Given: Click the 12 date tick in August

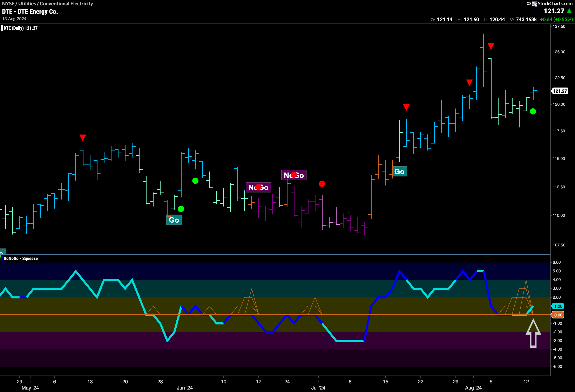Looking at the screenshot, I should pos(526,382).
